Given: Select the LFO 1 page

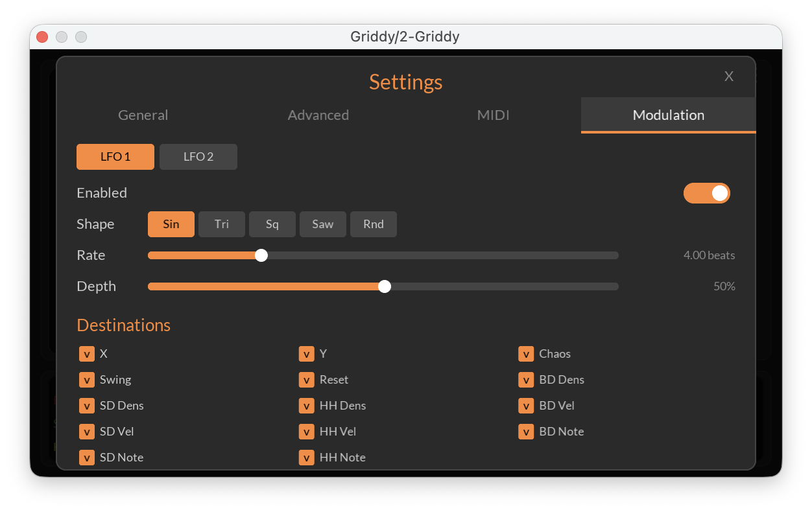Looking at the screenshot, I should click(x=115, y=156).
